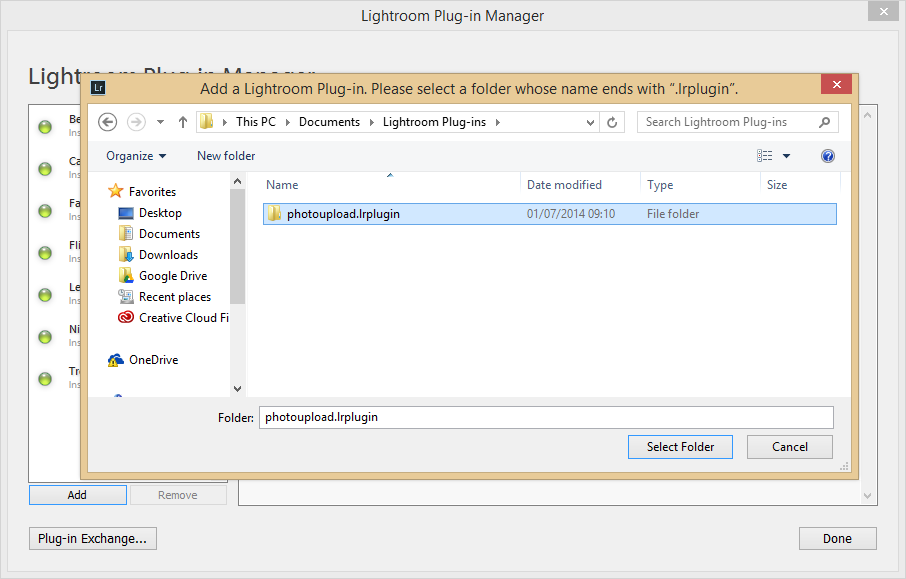The image size is (906, 579).
Task: Click the change view icon
Action: point(765,156)
